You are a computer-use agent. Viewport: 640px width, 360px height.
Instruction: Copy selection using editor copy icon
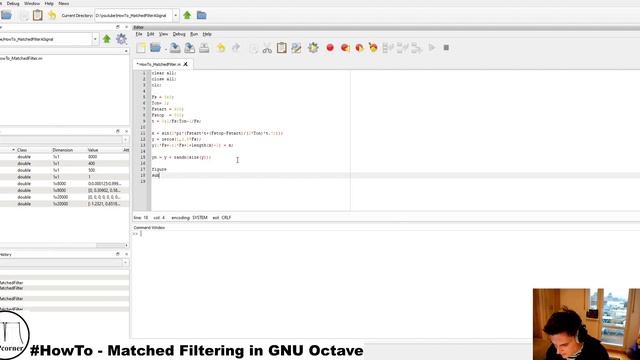click(x=253, y=48)
